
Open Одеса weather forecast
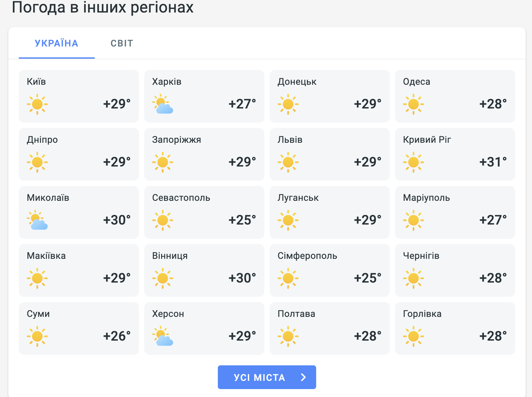click(x=455, y=96)
